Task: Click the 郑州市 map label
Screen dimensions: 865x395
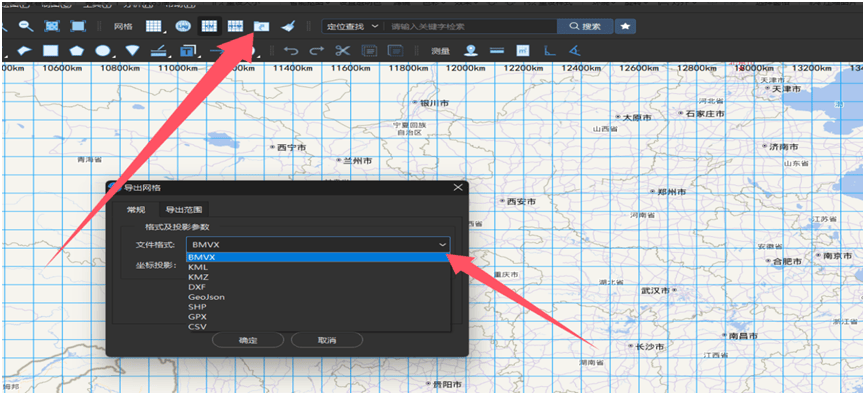Action: pos(671,192)
